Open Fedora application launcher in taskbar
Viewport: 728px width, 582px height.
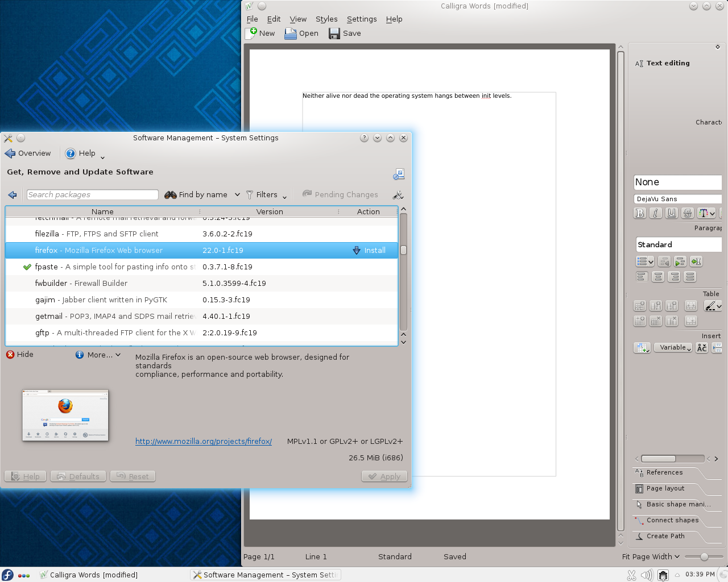(x=7, y=575)
